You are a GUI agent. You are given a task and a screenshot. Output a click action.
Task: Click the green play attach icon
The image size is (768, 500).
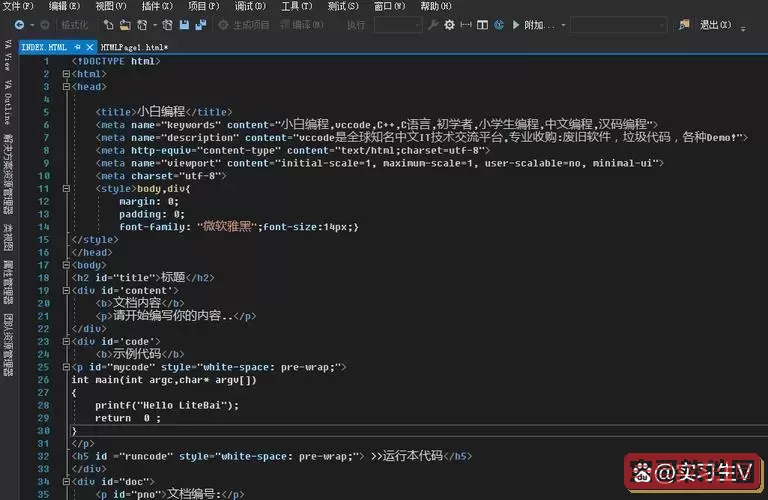click(x=515, y=24)
